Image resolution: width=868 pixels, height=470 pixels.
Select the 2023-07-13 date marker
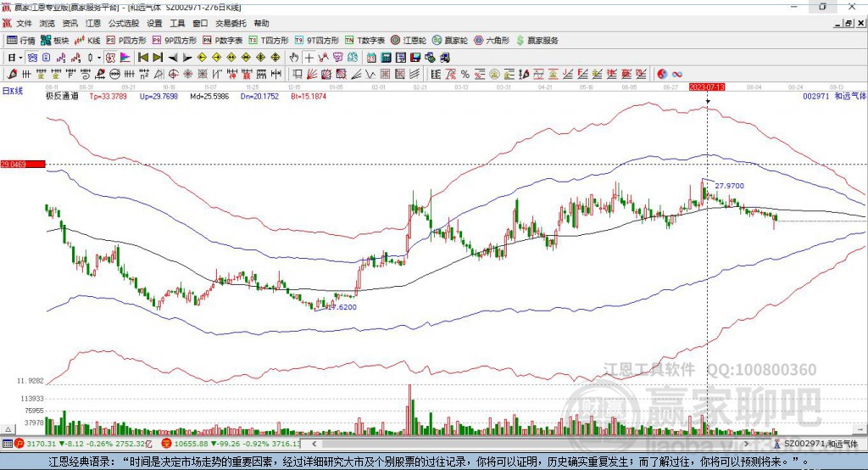click(x=706, y=87)
